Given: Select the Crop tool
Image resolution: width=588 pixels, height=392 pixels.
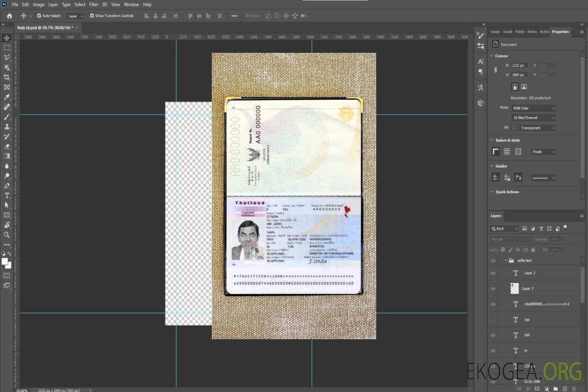Looking at the screenshot, I should (x=7, y=77).
